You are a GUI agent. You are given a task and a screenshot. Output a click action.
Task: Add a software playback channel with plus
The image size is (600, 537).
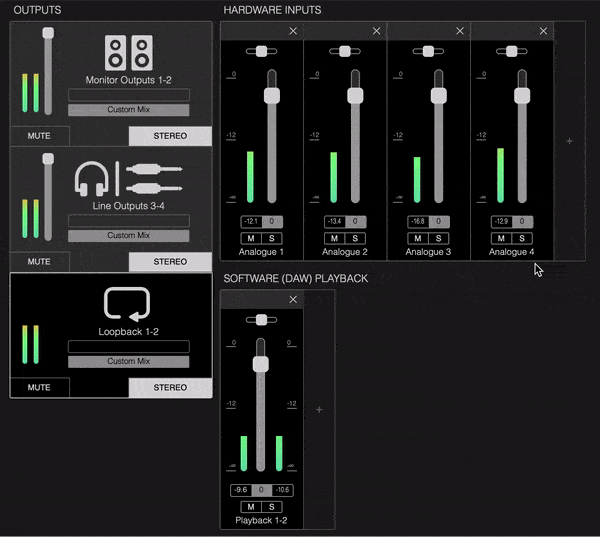coord(320,410)
